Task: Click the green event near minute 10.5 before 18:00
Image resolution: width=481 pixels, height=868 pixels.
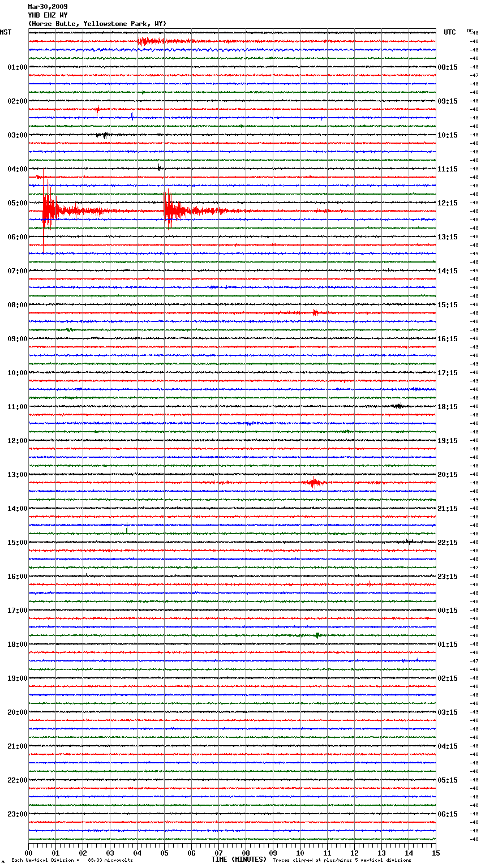Action: [317, 635]
